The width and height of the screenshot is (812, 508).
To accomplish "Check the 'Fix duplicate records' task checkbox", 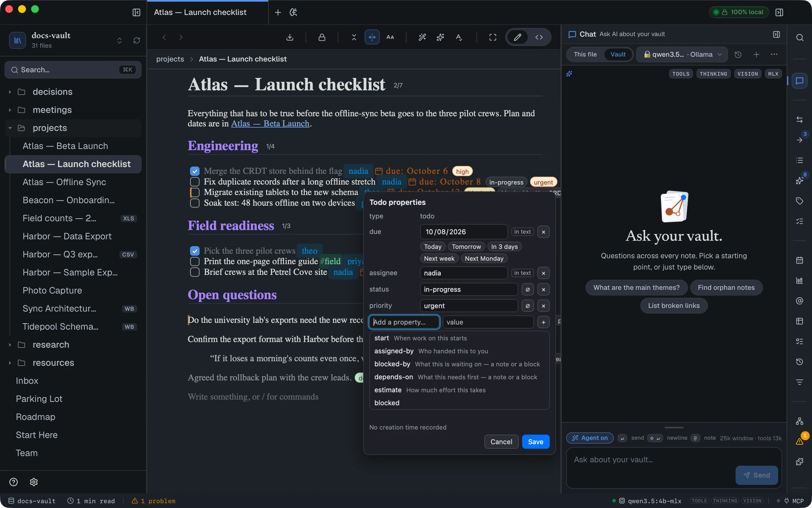I will pos(195,182).
